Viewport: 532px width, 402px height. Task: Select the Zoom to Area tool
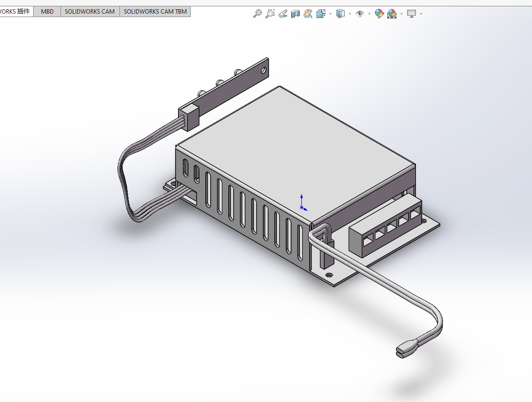coord(270,14)
